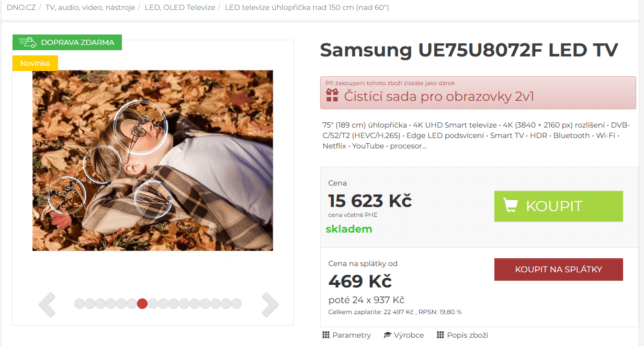Select the first gallery pagination dot

[80, 304]
